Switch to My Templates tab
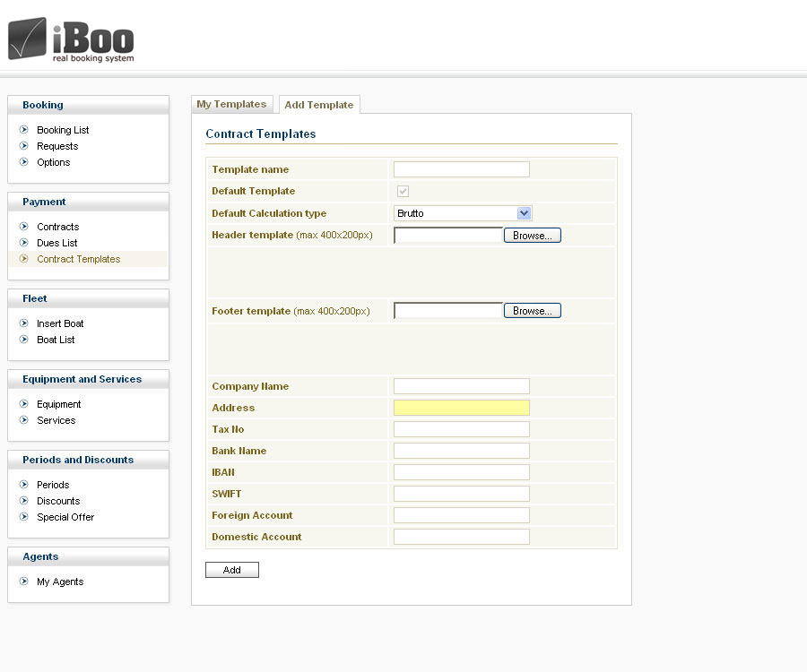Image resolution: width=807 pixels, height=672 pixels. tap(231, 104)
